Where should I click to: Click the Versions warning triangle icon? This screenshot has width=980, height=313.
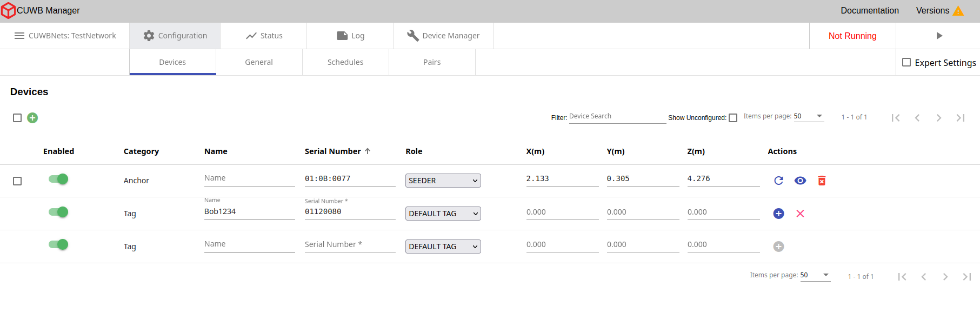[x=958, y=11]
